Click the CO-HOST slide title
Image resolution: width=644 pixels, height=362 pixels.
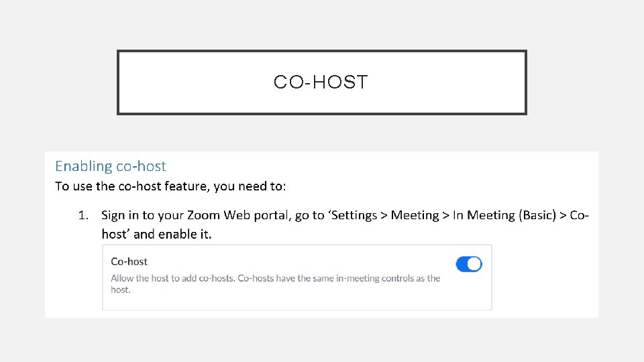321,82
